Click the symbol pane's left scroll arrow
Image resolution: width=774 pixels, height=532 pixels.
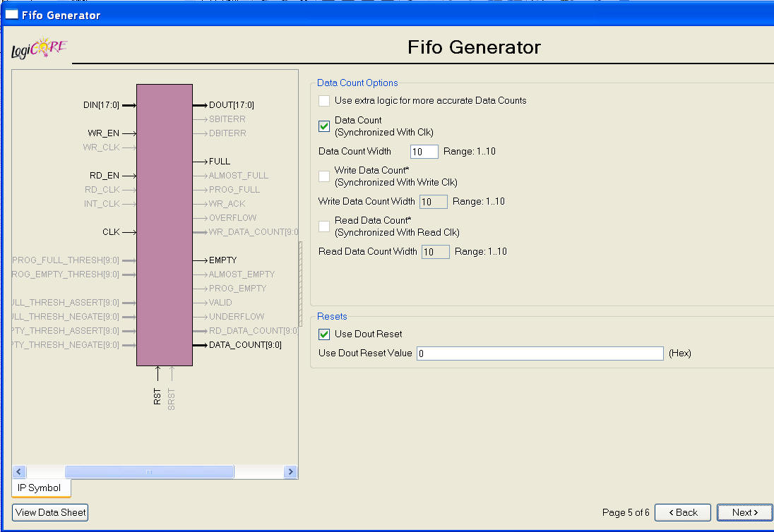(19, 472)
